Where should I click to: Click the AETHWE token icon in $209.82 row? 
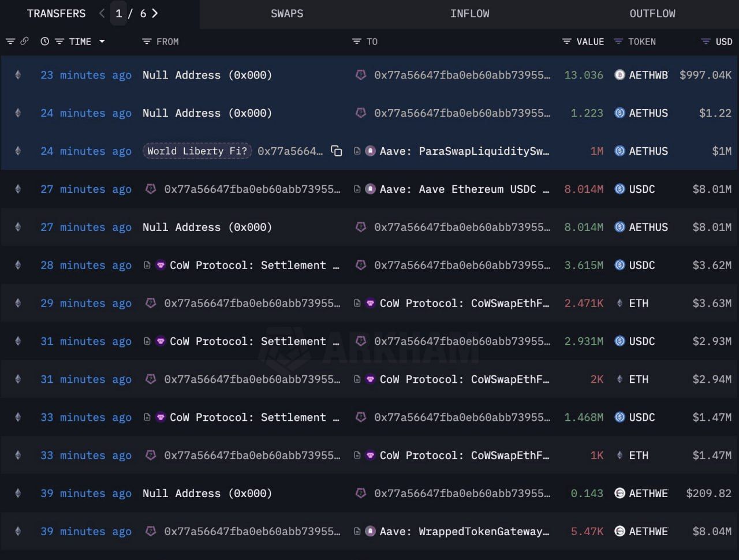[x=619, y=494]
